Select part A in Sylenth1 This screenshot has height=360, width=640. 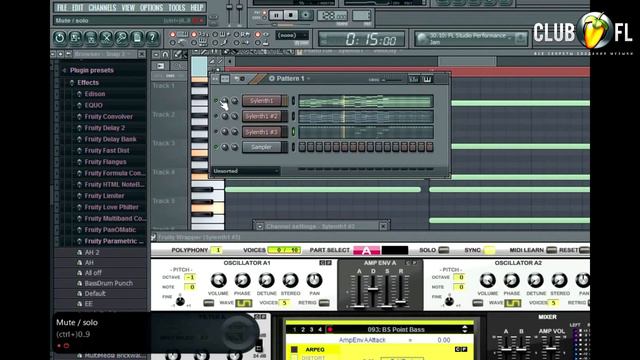pyautogui.click(x=367, y=250)
